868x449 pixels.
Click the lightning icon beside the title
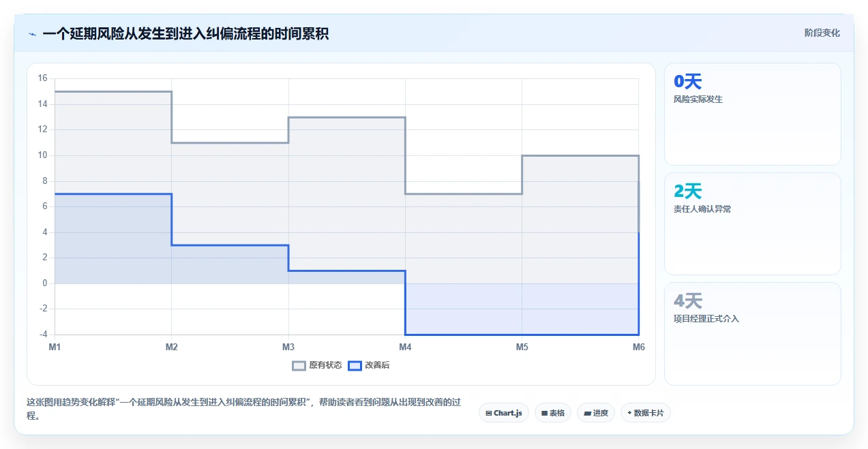pos(32,34)
